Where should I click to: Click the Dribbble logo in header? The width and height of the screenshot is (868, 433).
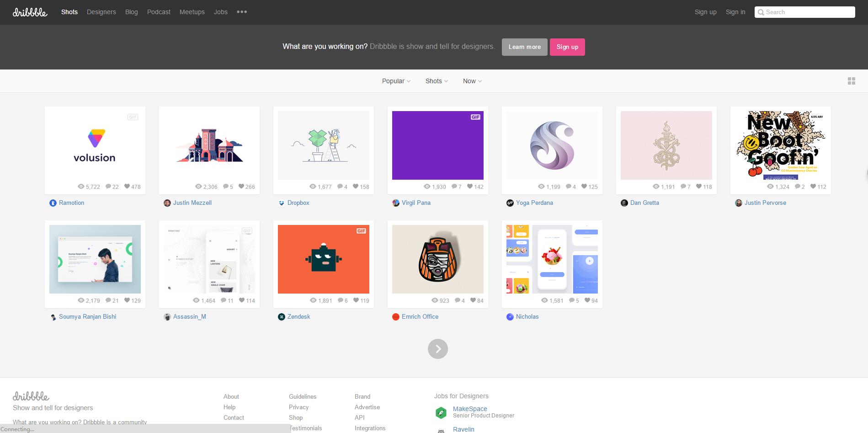point(30,12)
